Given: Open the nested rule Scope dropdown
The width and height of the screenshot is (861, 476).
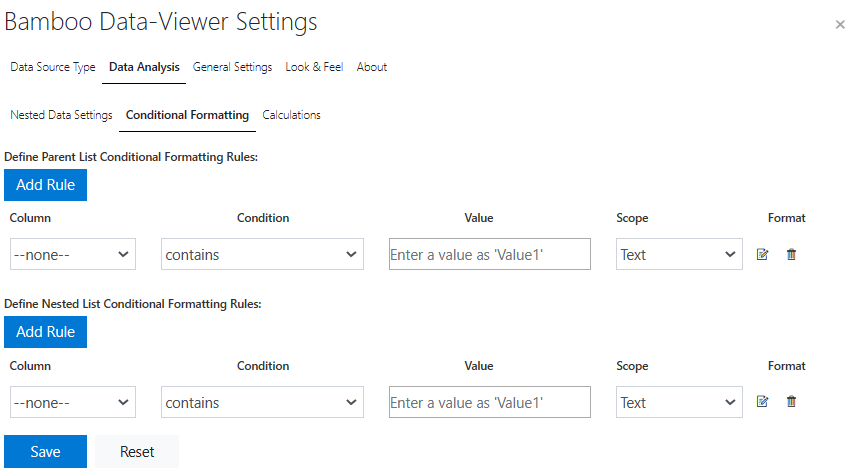Looking at the screenshot, I should pos(679,403).
